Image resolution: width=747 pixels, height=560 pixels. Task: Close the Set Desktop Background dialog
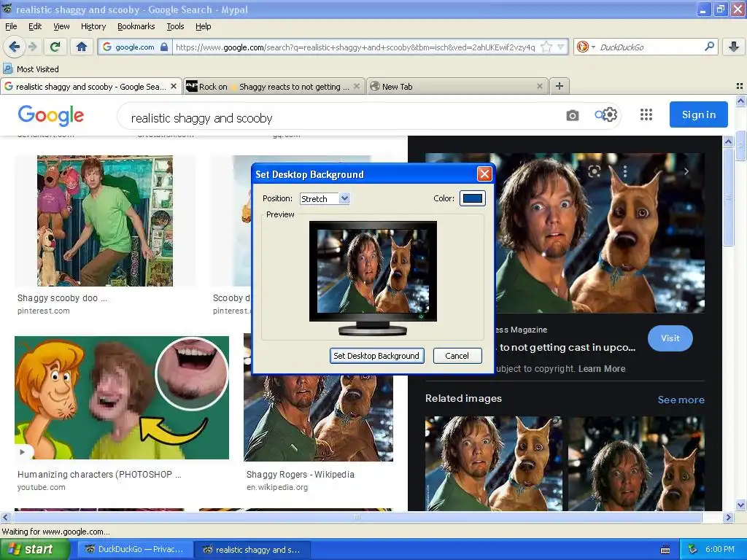[x=484, y=174]
